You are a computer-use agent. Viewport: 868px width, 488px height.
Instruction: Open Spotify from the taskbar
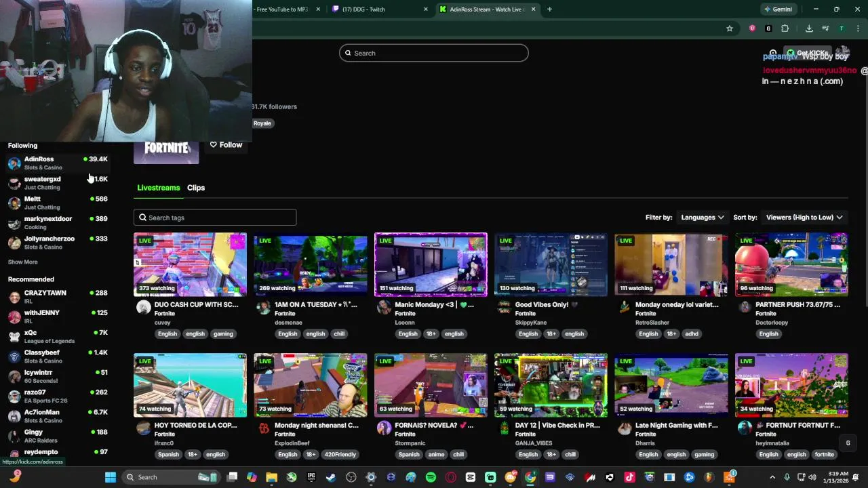click(x=431, y=477)
